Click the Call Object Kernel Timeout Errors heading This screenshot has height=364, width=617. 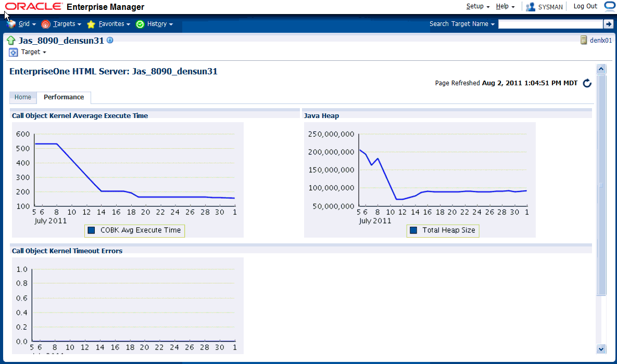coord(67,251)
